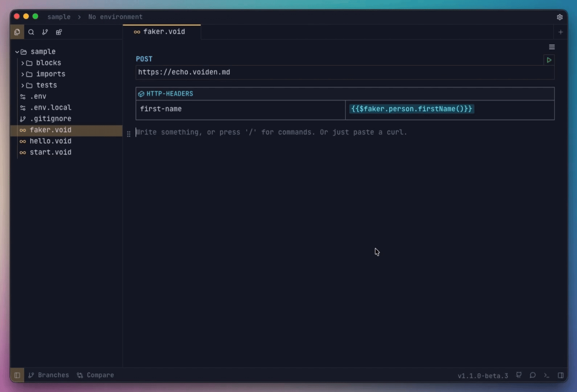Add a new tab with plus icon
The height and width of the screenshot is (392, 577).
point(560,32)
